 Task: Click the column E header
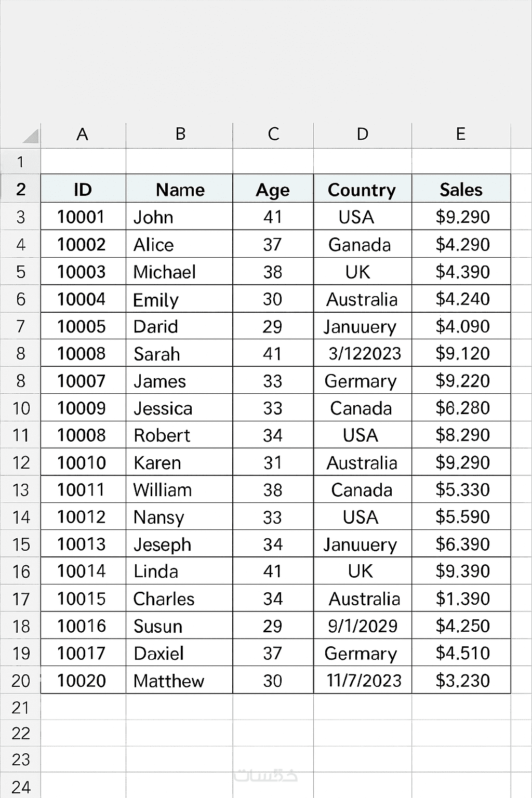point(461,135)
